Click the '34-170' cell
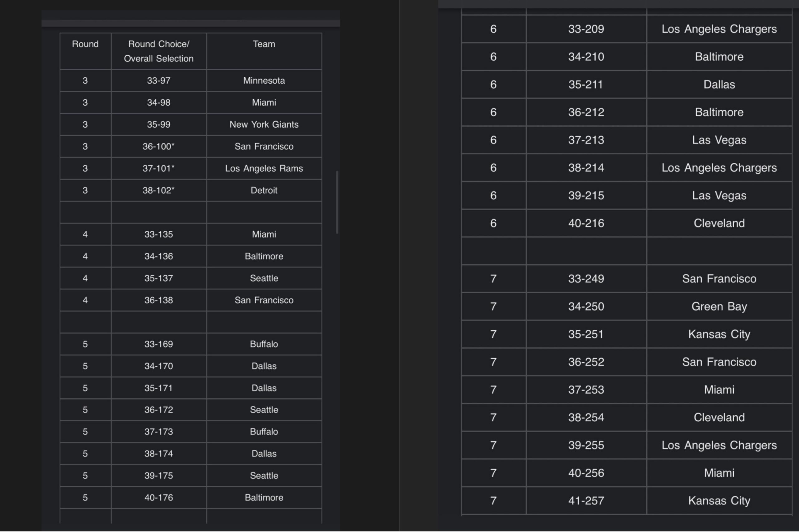 (159, 366)
